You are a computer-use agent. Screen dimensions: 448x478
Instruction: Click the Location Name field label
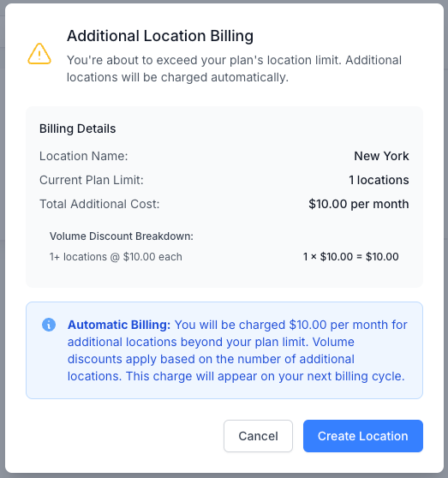[83, 156]
